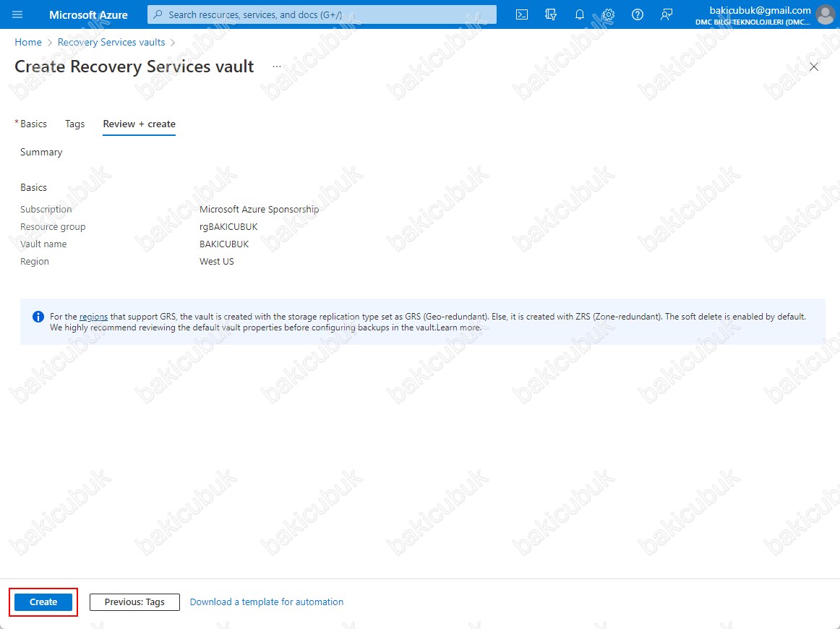Open the Feedback icon

(x=667, y=14)
